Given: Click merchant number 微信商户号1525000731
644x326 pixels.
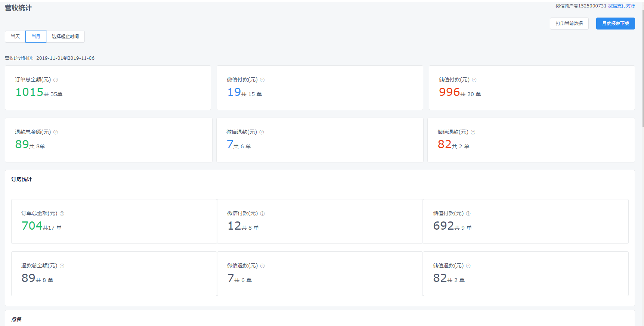Looking at the screenshot, I should (581, 6).
